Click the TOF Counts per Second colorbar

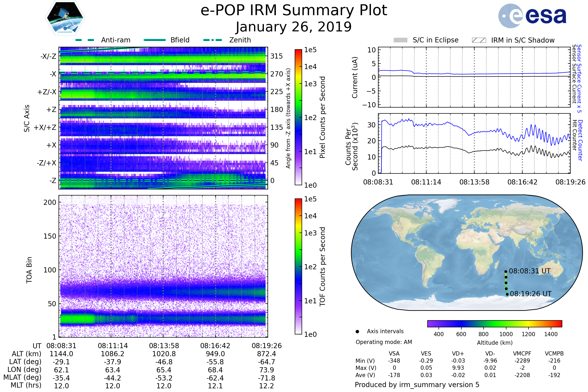298,266
